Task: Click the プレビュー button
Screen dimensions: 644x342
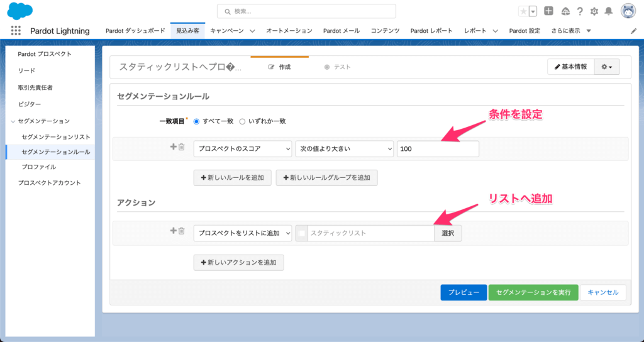Action: pos(464,293)
